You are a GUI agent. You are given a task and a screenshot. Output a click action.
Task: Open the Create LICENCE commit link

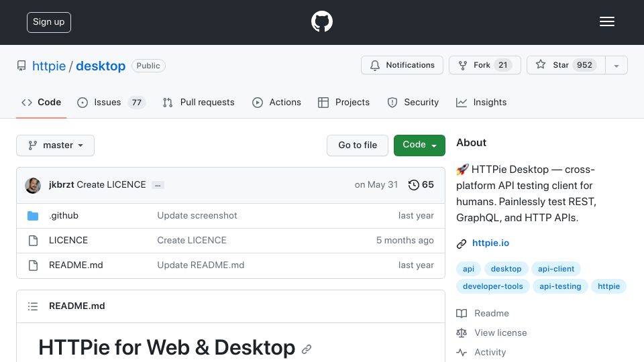(x=111, y=185)
